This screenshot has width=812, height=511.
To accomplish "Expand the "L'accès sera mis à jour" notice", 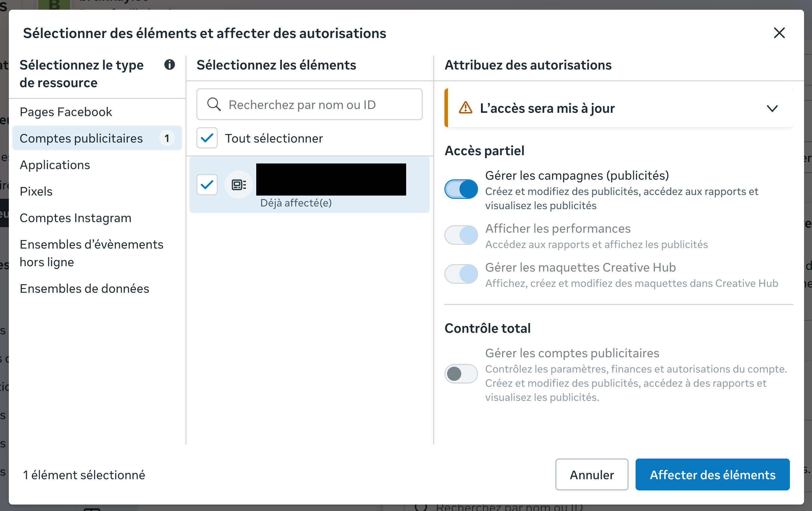I will [x=772, y=108].
